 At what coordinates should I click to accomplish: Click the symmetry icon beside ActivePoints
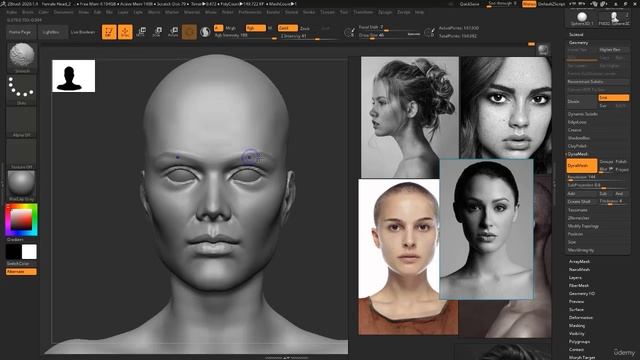point(429,32)
